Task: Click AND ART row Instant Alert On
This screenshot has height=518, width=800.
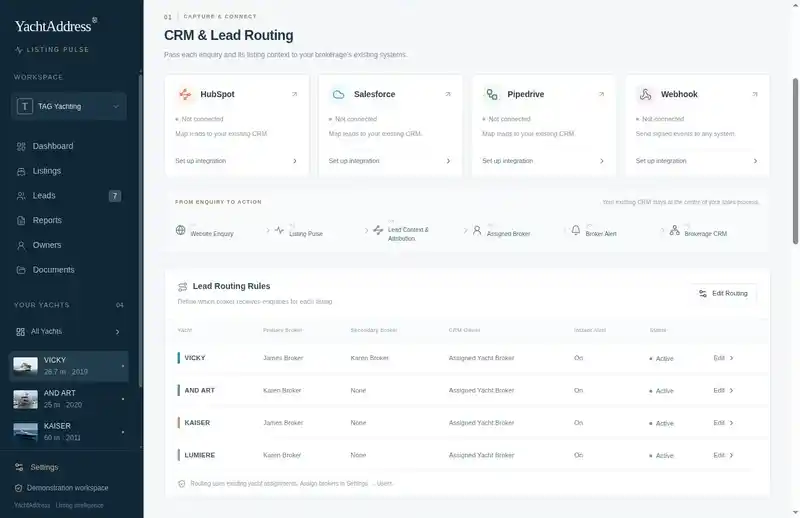Action: click(578, 390)
